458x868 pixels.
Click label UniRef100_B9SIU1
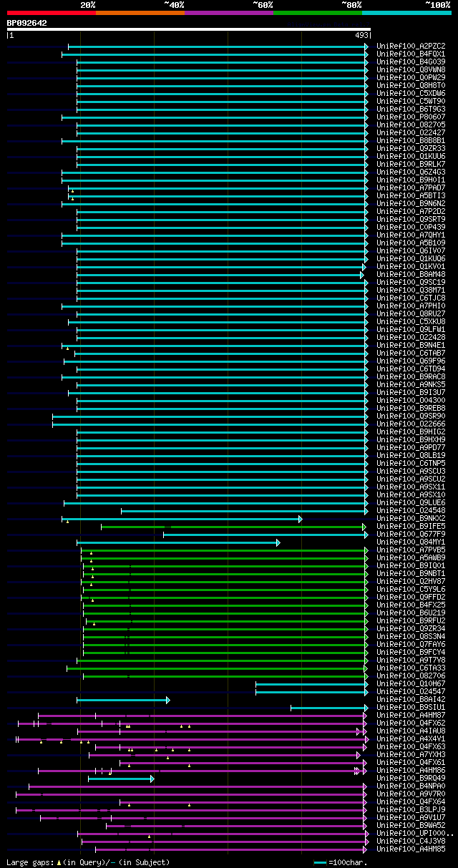(x=411, y=707)
